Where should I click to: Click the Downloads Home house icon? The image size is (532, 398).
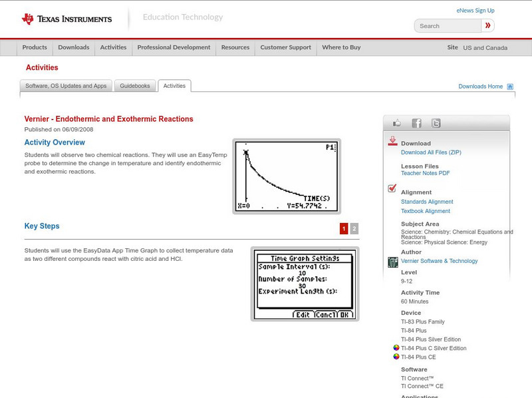510,87
